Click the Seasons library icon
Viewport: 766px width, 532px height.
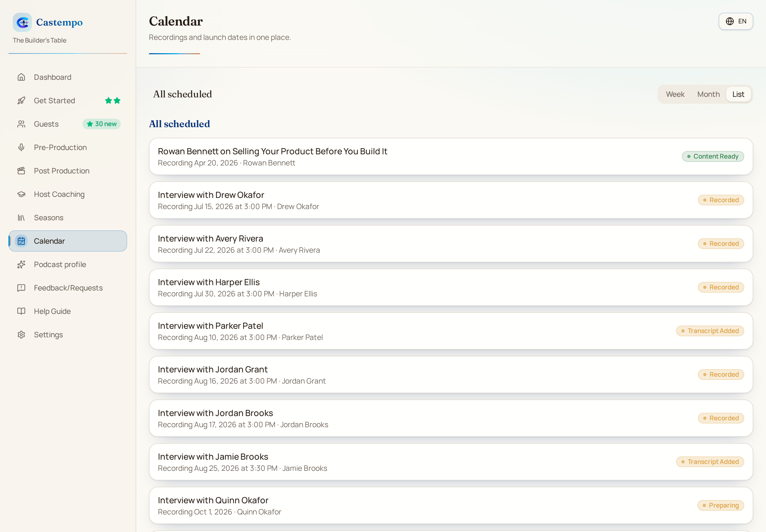click(21, 218)
